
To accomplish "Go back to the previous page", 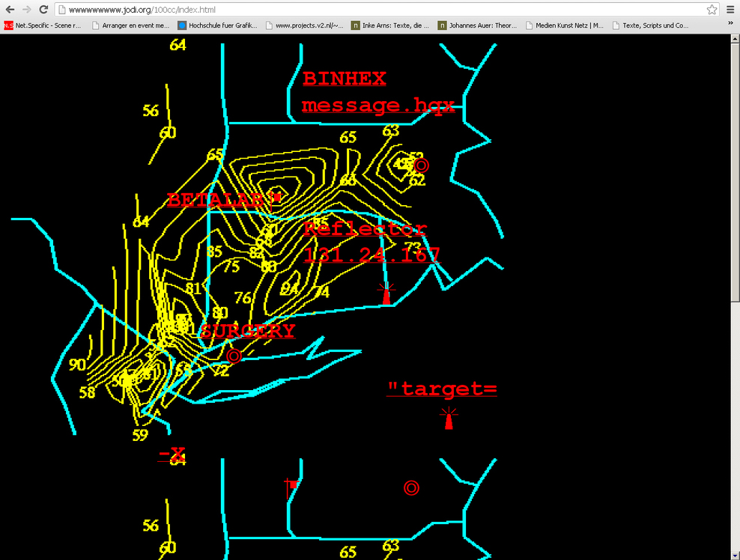I will 10,10.
